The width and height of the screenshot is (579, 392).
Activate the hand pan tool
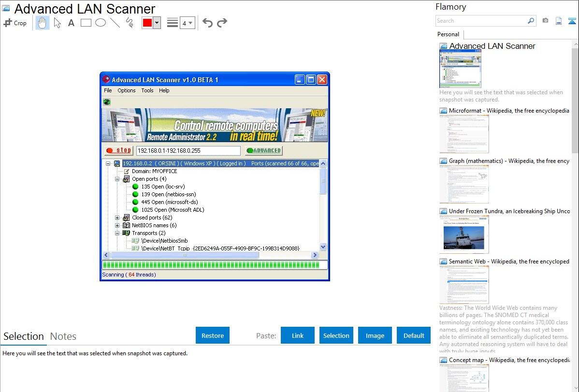[x=42, y=23]
